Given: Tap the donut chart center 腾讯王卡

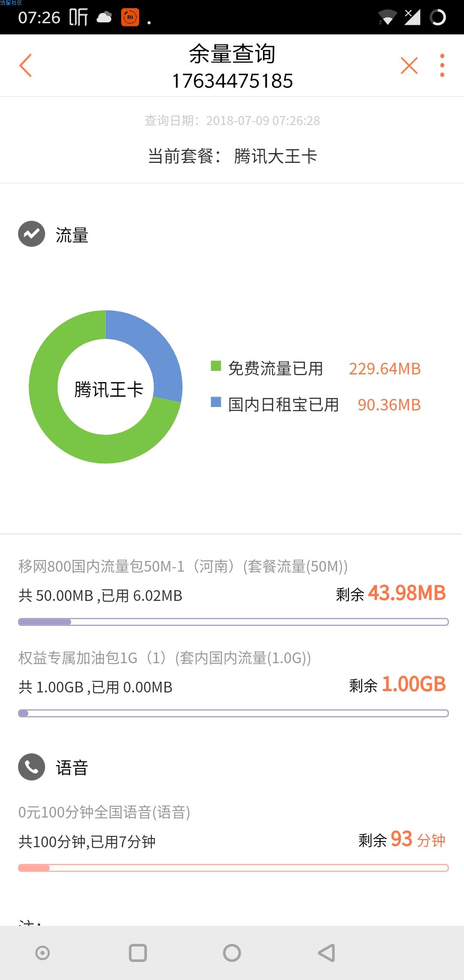Looking at the screenshot, I should pyautogui.click(x=109, y=389).
